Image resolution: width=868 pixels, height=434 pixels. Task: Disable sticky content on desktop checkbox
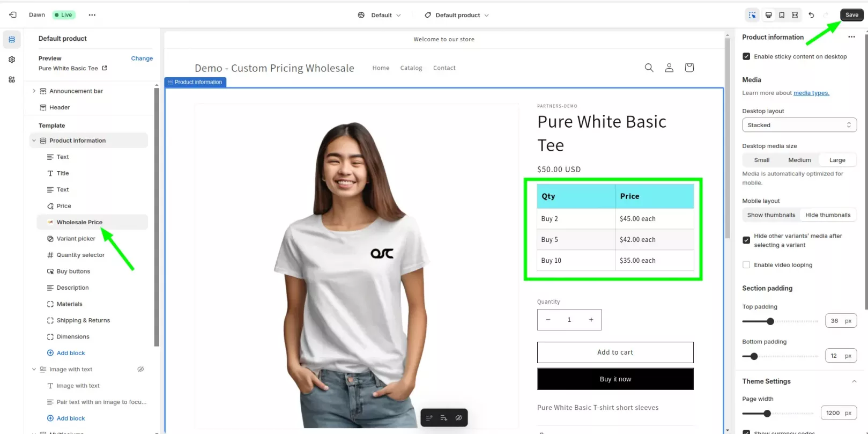[746, 56]
